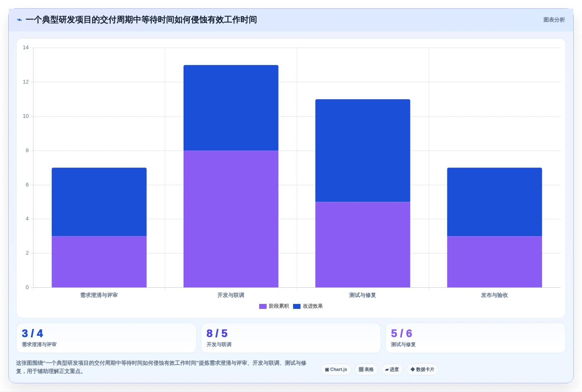This screenshot has width=582, height=392.
Task: Click the purple bar segment for 需求澄清与评审
Action: point(99,262)
